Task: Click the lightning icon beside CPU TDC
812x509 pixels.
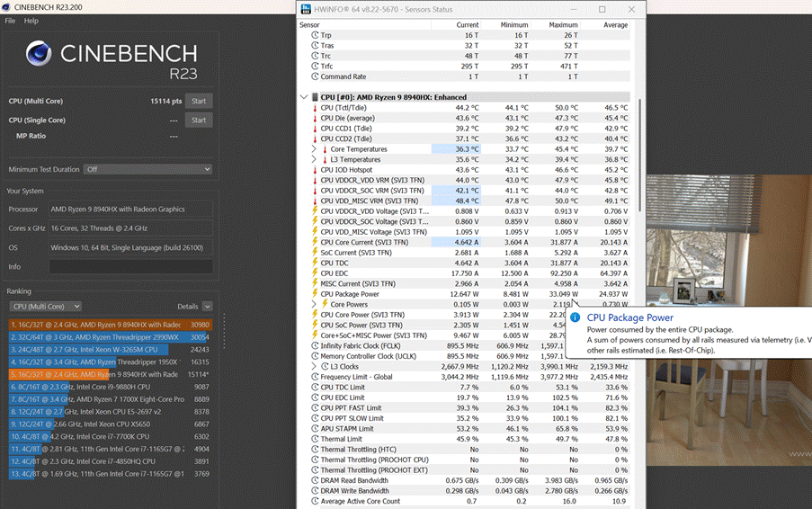Action: (315, 263)
